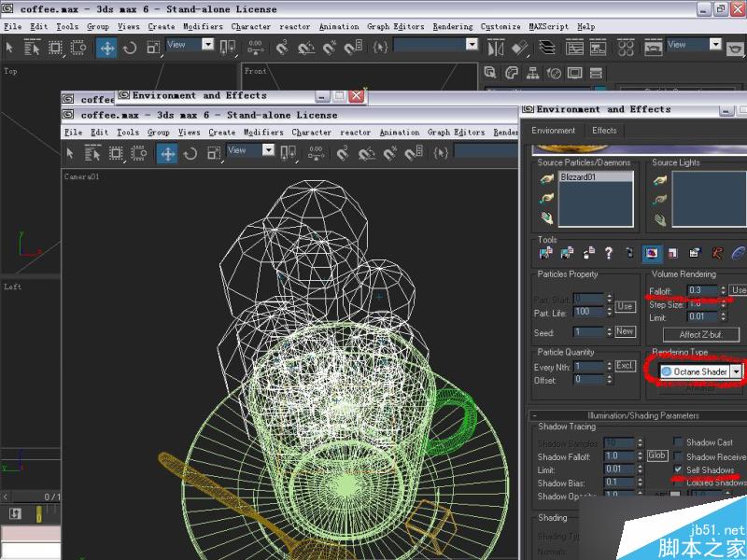Click the Part. Life value field 100

589,312
